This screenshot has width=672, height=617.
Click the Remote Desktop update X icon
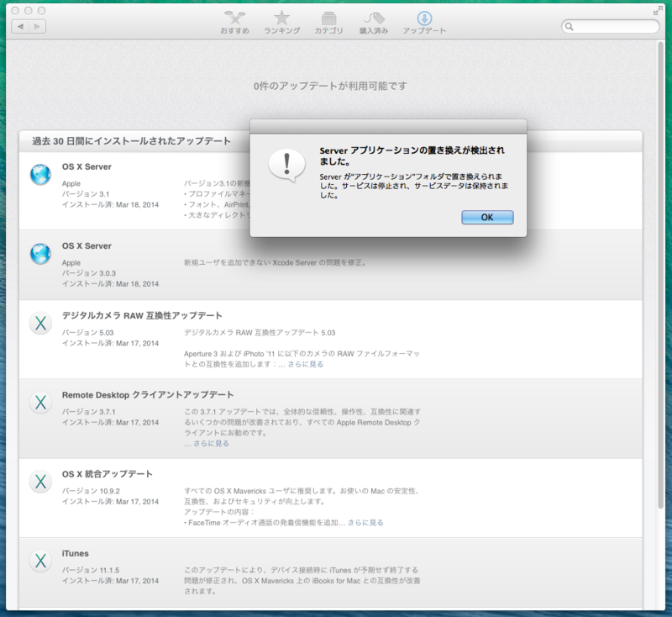coord(40,402)
